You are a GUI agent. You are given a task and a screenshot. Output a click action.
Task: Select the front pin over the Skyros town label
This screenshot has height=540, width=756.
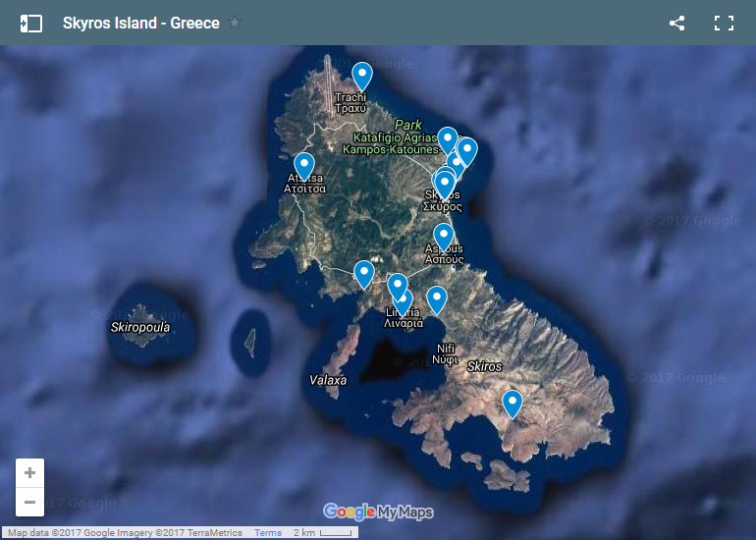[445, 187]
